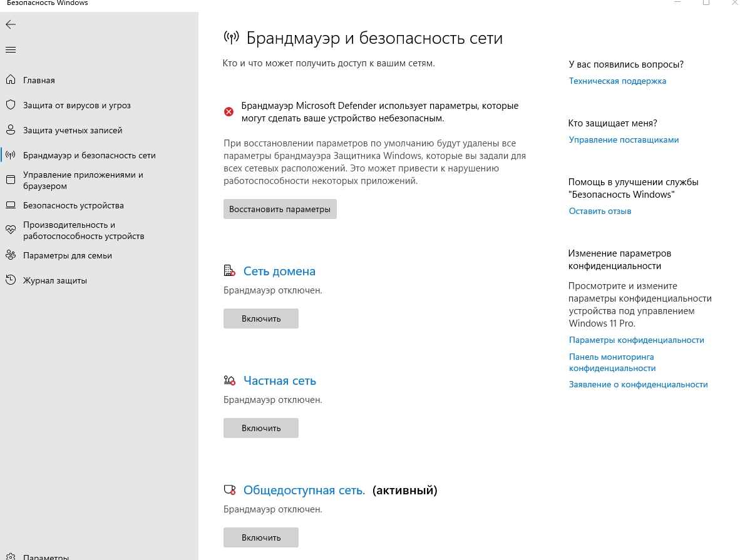Click the app and browser control icon
The image size is (740, 560).
tap(11, 180)
